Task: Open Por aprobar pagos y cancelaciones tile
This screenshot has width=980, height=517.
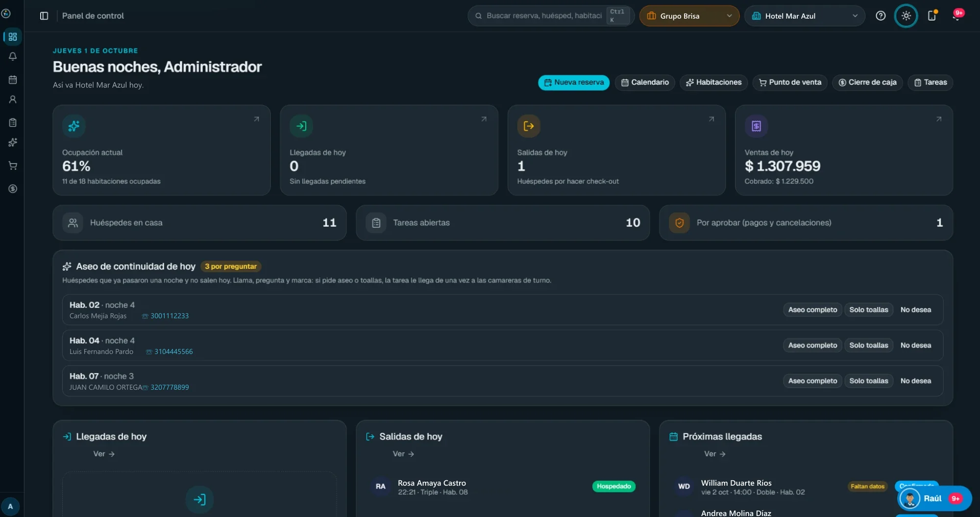Action: click(x=806, y=223)
